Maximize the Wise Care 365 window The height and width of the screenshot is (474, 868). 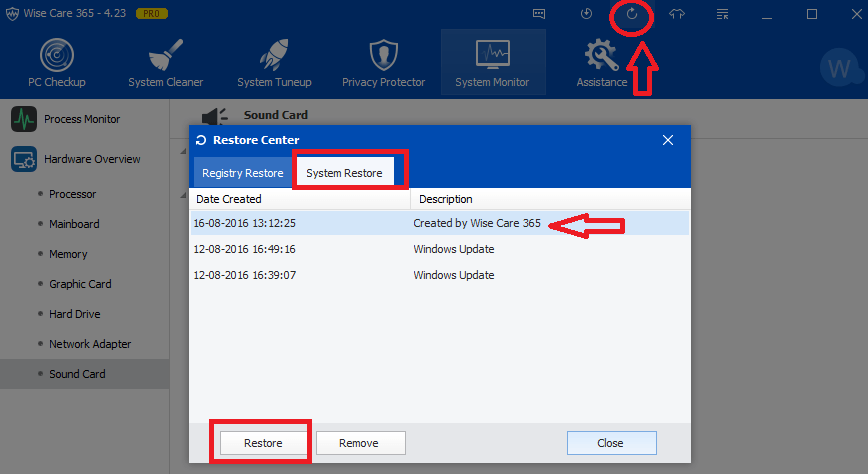click(x=812, y=14)
